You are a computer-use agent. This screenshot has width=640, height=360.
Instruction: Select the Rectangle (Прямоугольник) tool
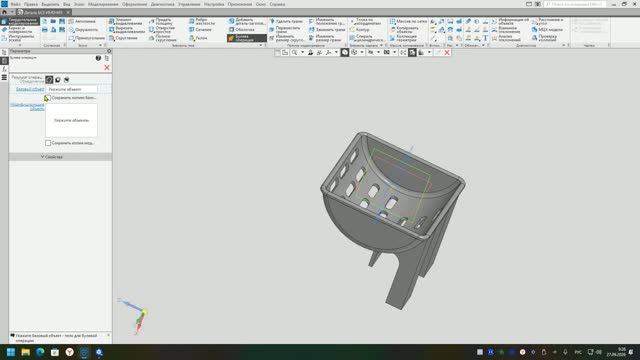coord(86,38)
